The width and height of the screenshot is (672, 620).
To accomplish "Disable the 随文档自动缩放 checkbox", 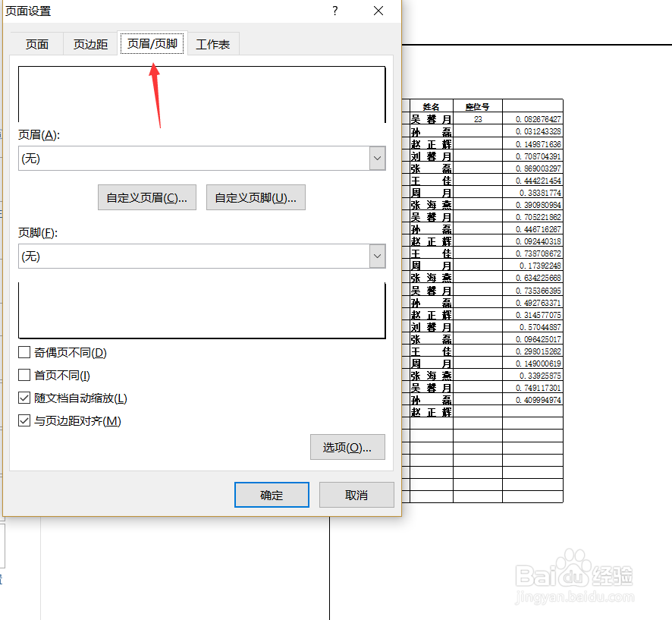I will tap(24, 398).
